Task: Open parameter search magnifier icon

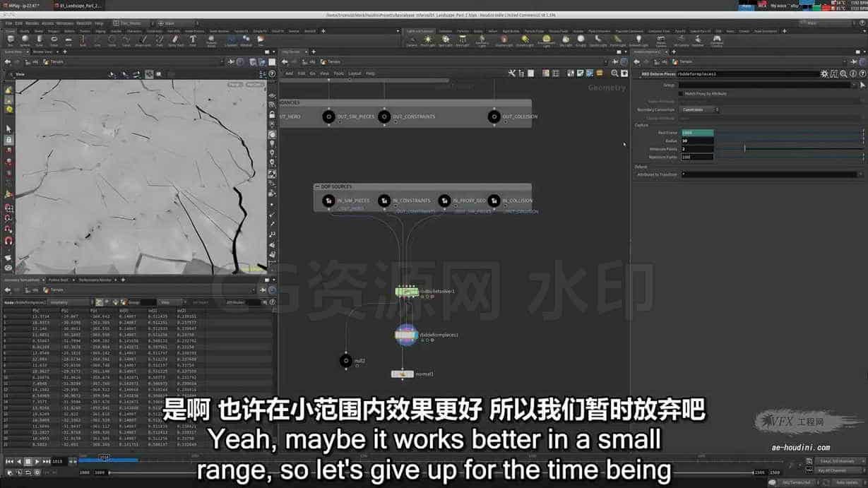Action: [x=843, y=73]
